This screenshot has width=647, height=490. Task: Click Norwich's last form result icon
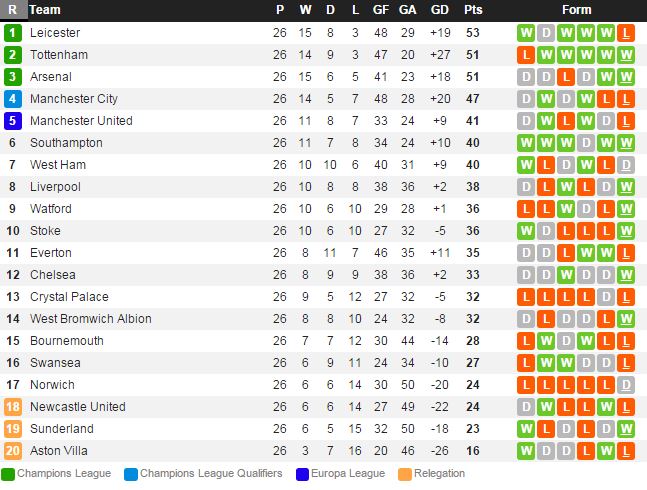[626, 385]
